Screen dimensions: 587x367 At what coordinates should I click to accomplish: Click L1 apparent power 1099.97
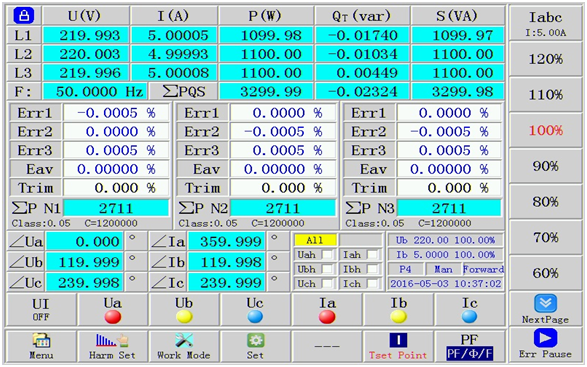coord(458,35)
